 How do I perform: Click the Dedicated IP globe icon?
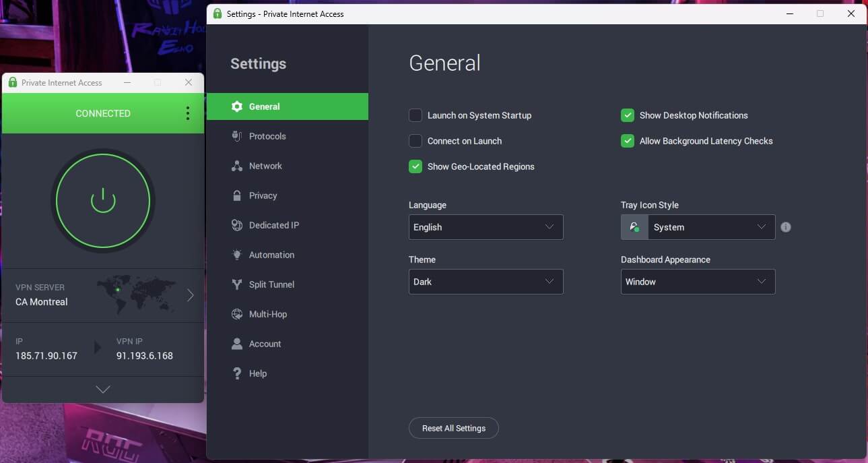pos(237,225)
